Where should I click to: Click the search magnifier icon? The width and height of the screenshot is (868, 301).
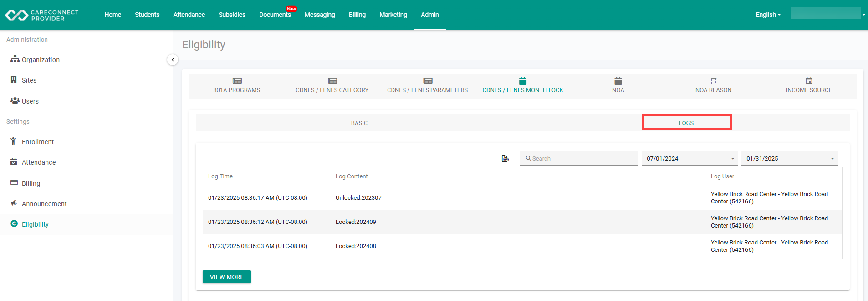coord(529,158)
